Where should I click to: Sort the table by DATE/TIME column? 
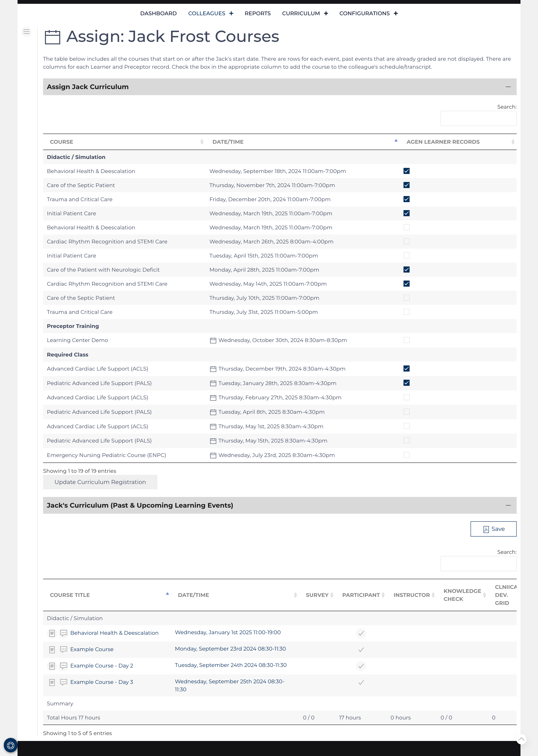click(x=228, y=142)
